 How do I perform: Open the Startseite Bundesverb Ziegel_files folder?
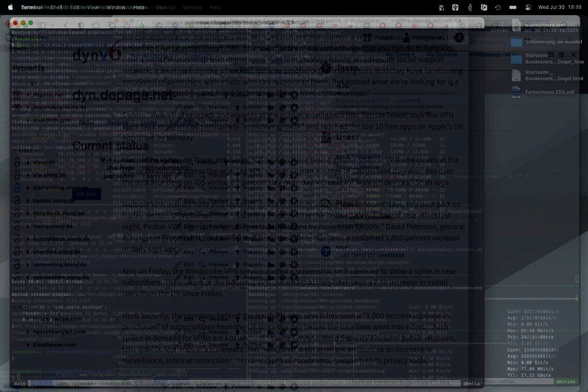[548, 58]
